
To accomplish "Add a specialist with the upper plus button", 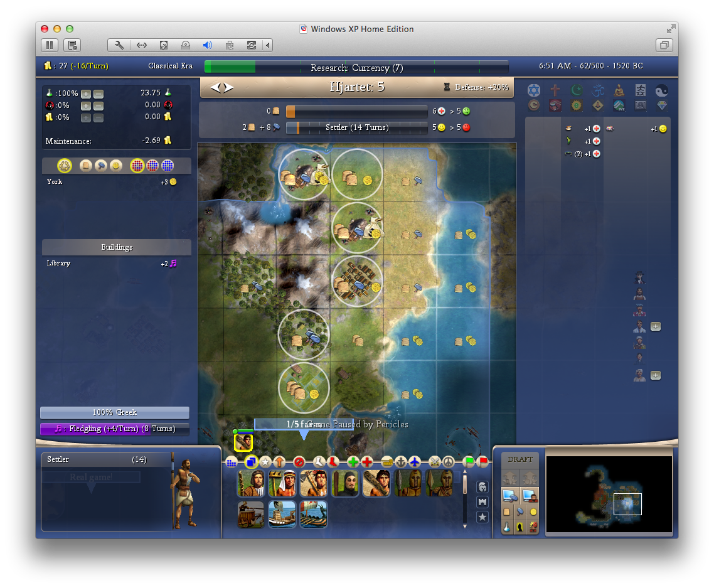I will click(655, 326).
